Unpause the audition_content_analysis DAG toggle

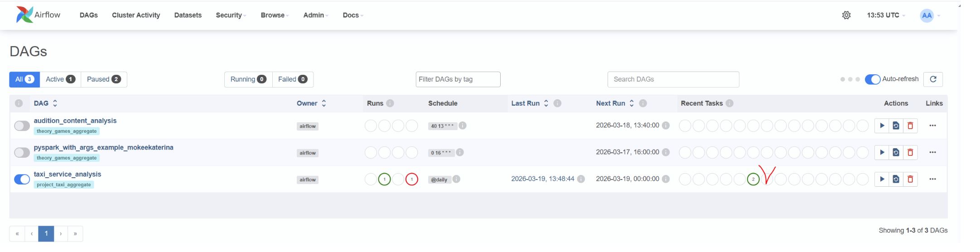22,126
